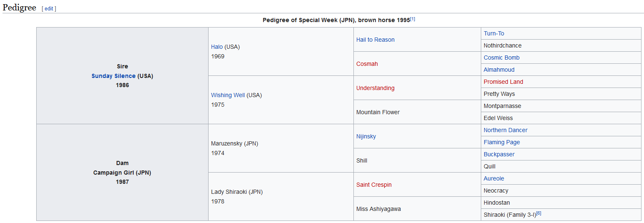Click citation 1 after the pedigree title
This screenshot has height=223, width=644.
[x=413, y=19]
